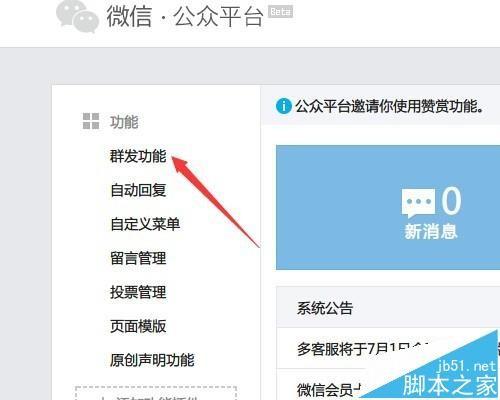Screen dimensions: 500x400
Task: Click the 新消息 label
Action: point(431,231)
